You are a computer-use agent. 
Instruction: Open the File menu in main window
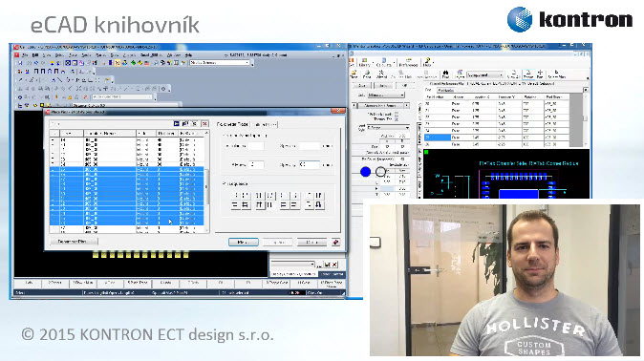[x=25, y=55]
